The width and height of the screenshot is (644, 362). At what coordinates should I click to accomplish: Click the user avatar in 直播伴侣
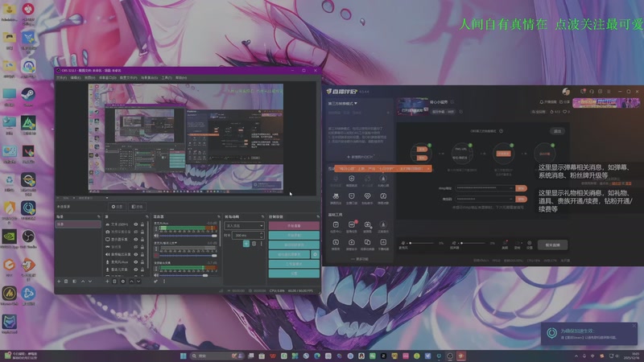(566, 91)
